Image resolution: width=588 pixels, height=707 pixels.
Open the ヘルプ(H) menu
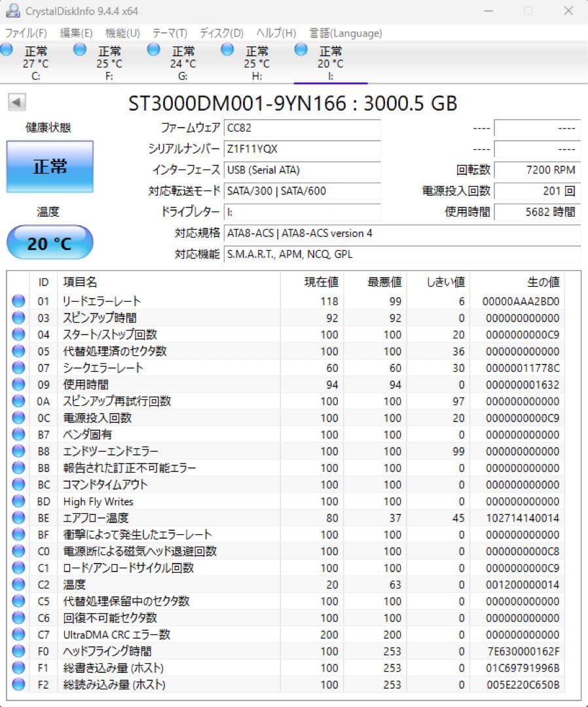click(276, 33)
